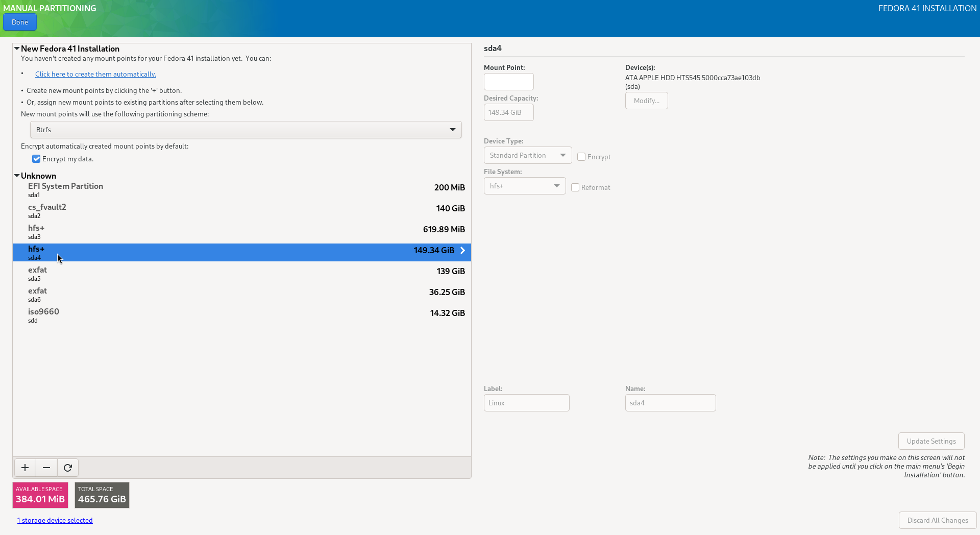Select highlighted hfs+ sda4 partition
The image size is (980, 535).
point(242,252)
